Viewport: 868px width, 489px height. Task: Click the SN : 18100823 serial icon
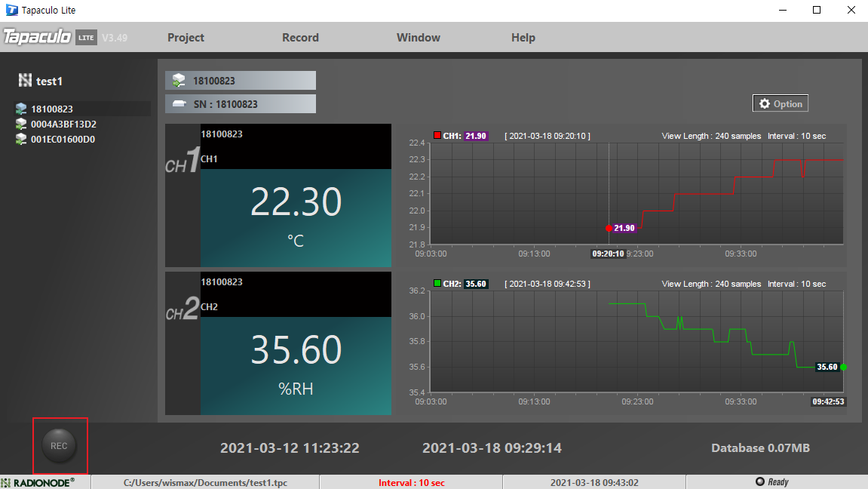pos(179,104)
